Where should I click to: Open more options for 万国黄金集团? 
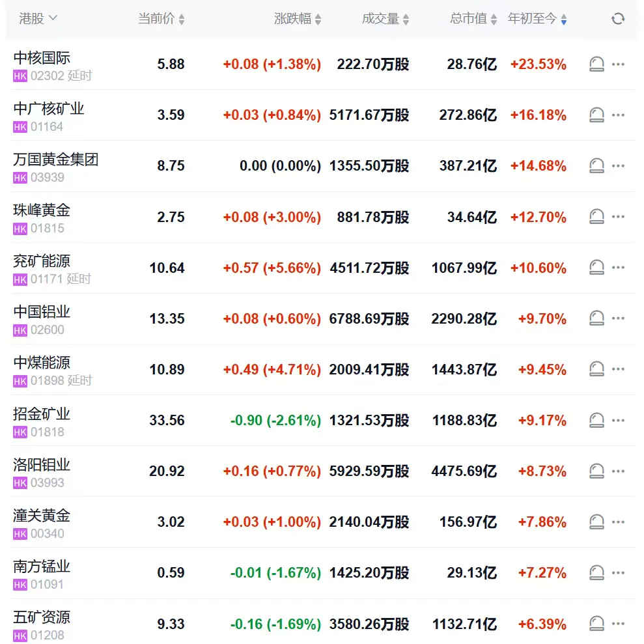coord(618,166)
